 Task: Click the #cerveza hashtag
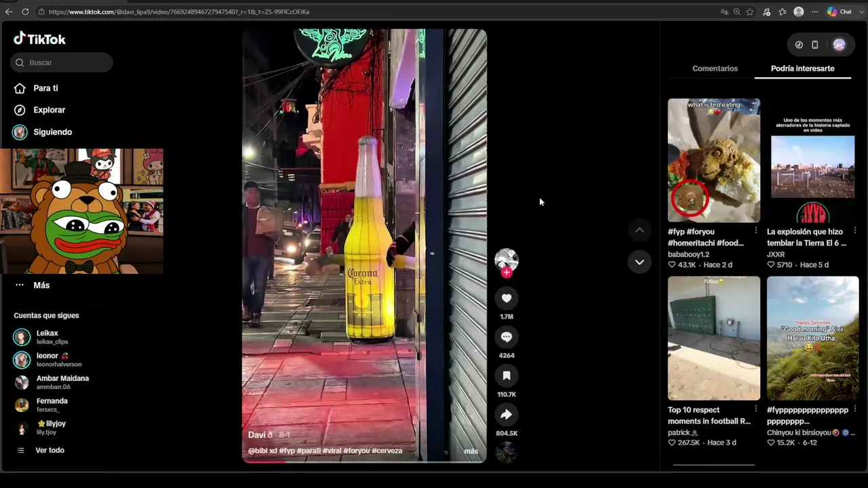pos(387,451)
